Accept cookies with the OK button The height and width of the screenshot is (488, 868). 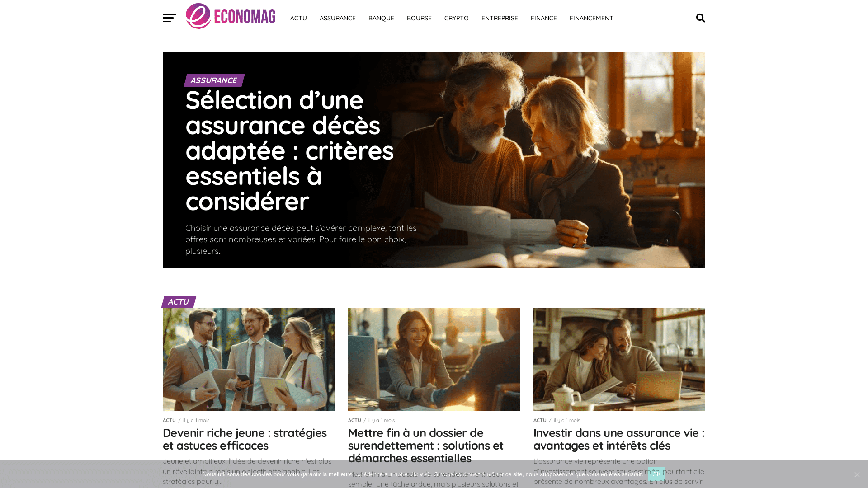pos(656,474)
